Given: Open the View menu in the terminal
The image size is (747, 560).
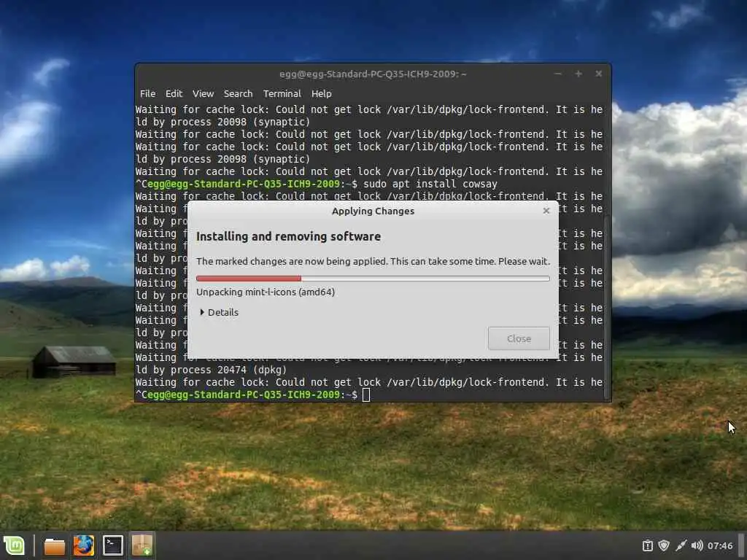Looking at the screenshot, I should 203,94.
